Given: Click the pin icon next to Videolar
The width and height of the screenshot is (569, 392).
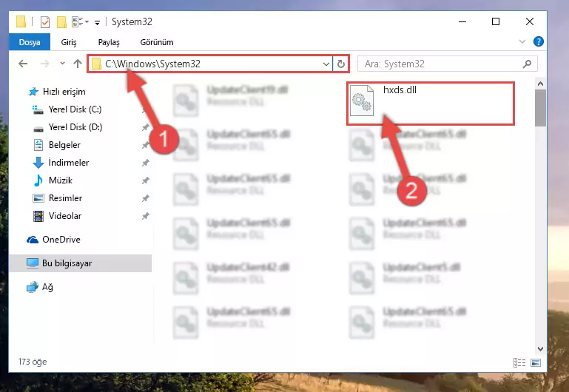Looking at the screenshot, I should 146,216.
